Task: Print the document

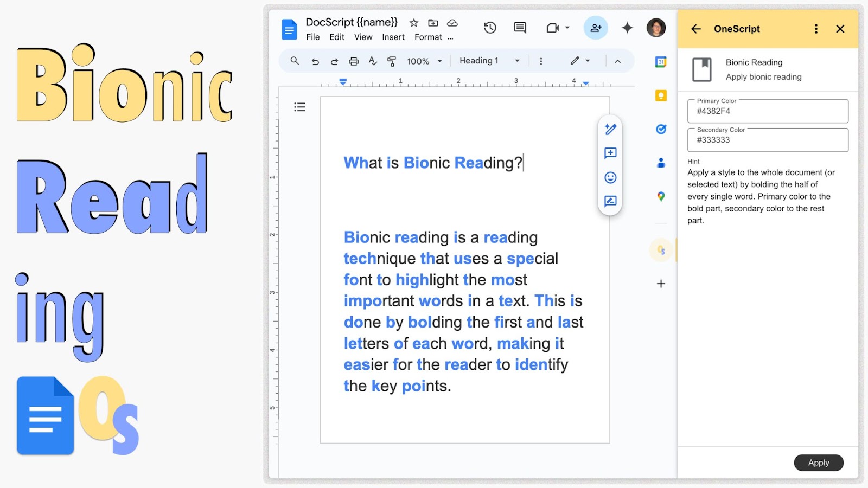Action: [x=354, y=61]
